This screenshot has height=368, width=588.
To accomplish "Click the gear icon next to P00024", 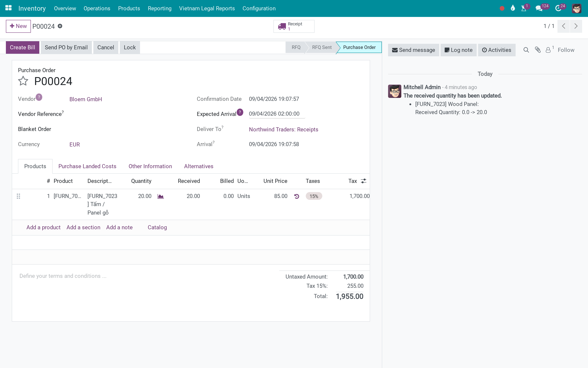I will [60, 26].
